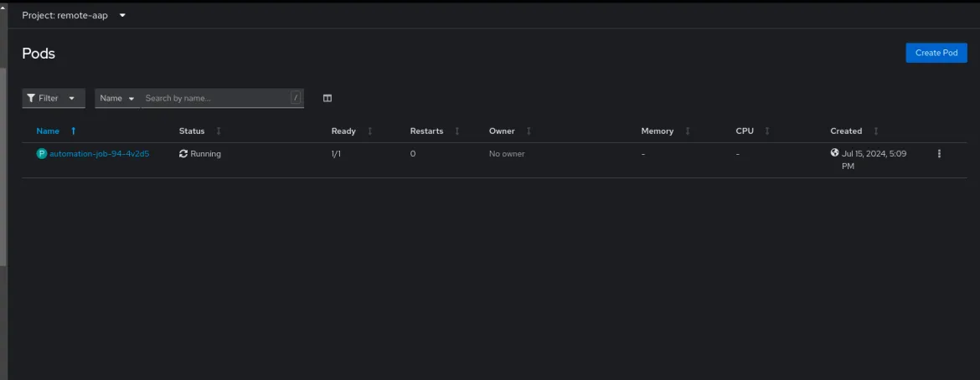Open the kebab menu for automation-job-94-4v2d5

point(939,154)
